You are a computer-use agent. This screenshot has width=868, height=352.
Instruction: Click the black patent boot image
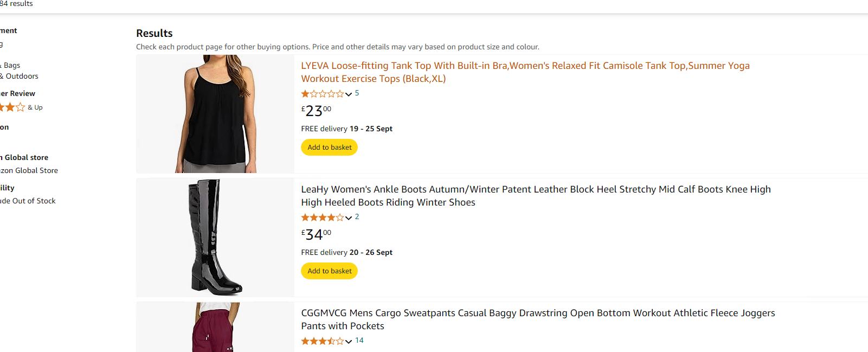[215, 237]
